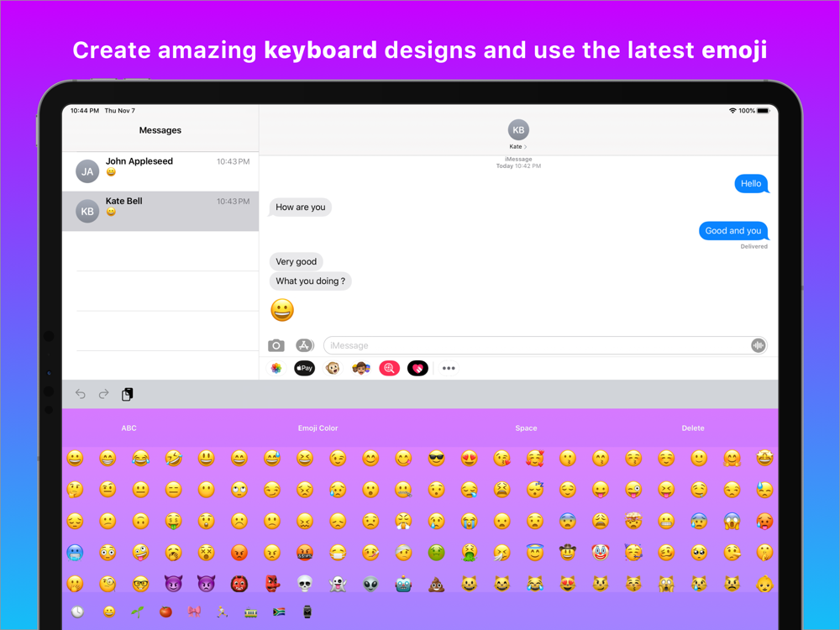Image resolution: width=840 pixels, height=630 pixels.
Task: Tap the Space key
Action: pyautogui.click(x=526, y=428)
